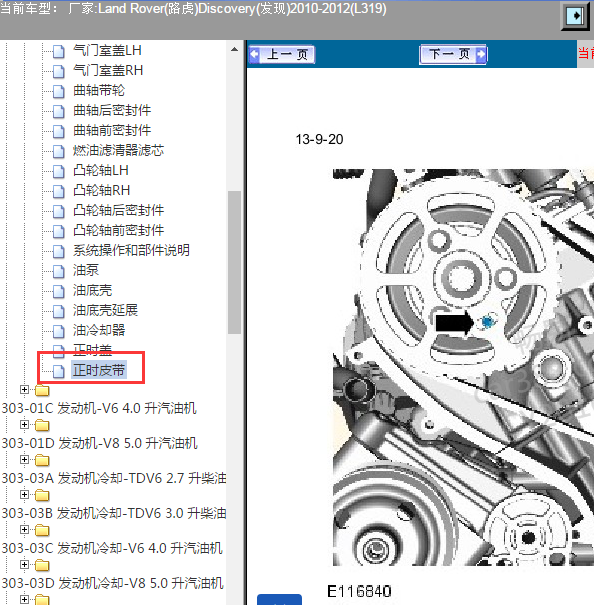Select 303-03A 发动机冷却-TDV6 2.7 section
This screenshot has width=594, height=605.
(114, 478)
